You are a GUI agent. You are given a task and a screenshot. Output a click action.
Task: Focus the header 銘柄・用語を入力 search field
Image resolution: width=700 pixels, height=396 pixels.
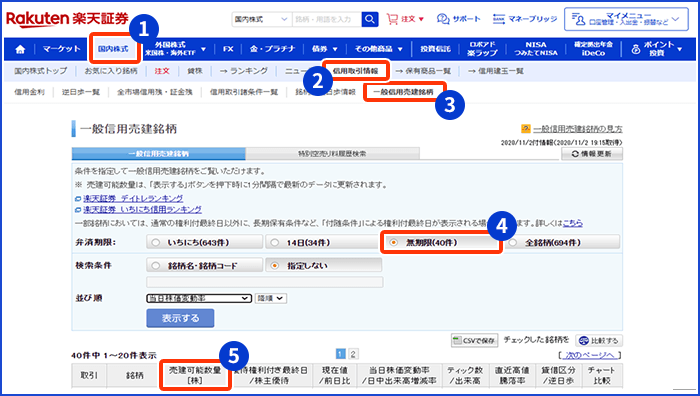coord(327,19)
